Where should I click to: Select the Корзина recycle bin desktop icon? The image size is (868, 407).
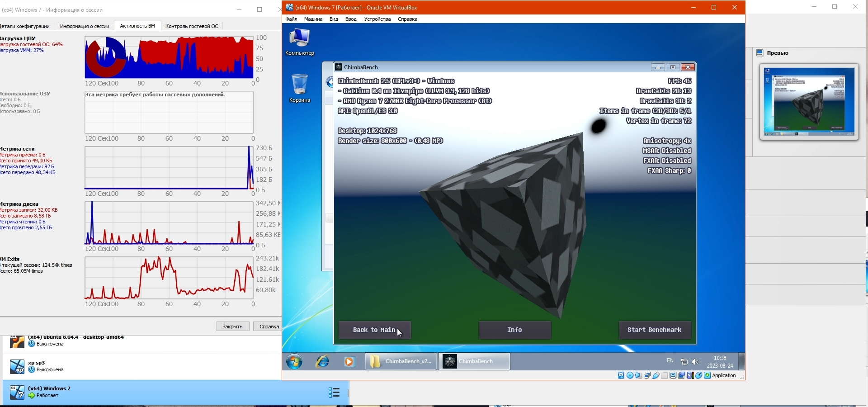299,88
